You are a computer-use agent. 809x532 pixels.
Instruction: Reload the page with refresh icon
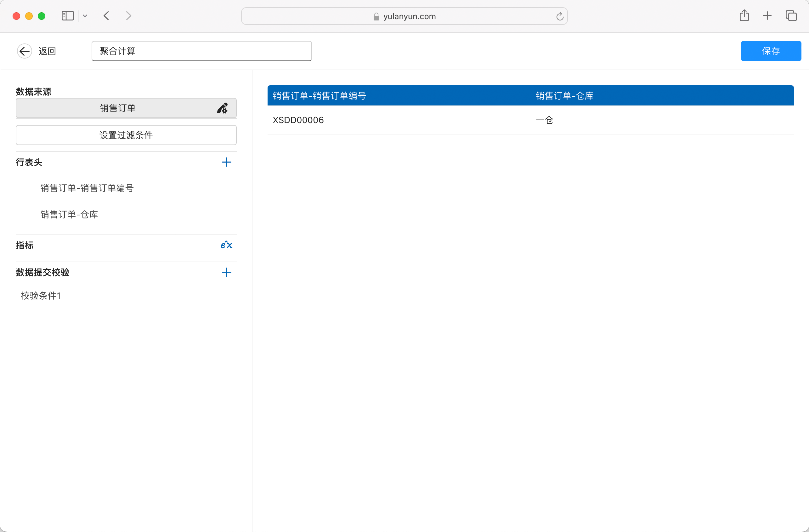pos(559,16)
